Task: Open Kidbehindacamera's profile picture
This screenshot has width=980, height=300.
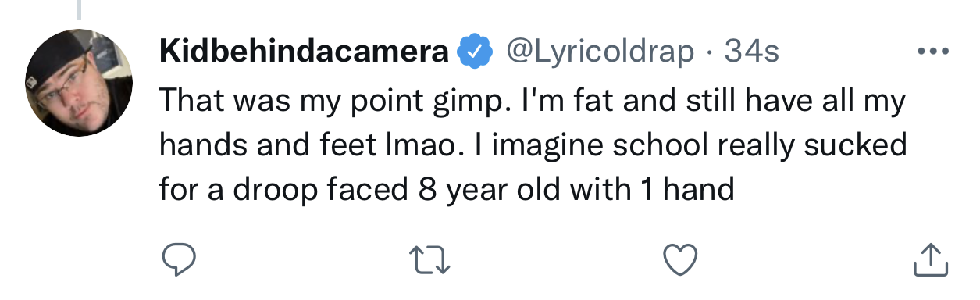Action: [x=79, y=84]
